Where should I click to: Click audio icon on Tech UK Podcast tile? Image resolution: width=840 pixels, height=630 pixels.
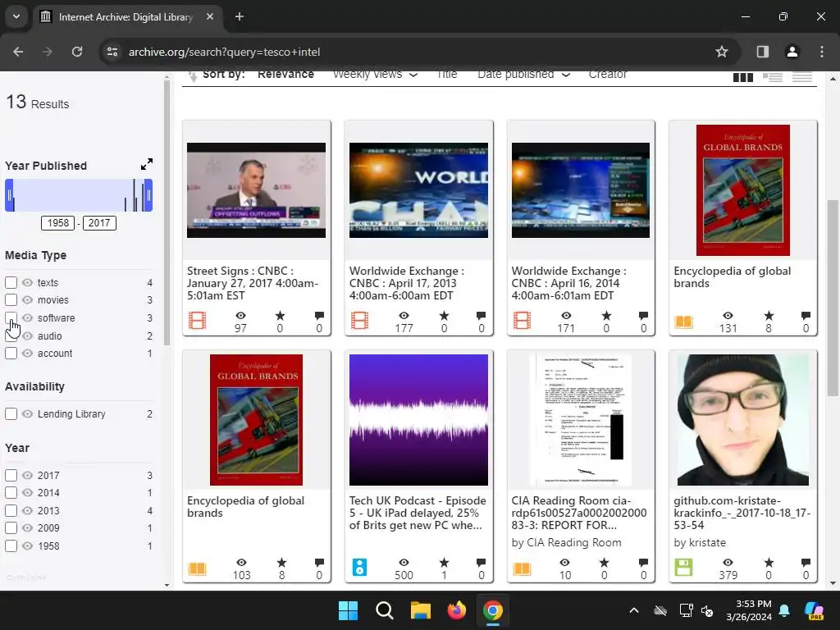359,567
